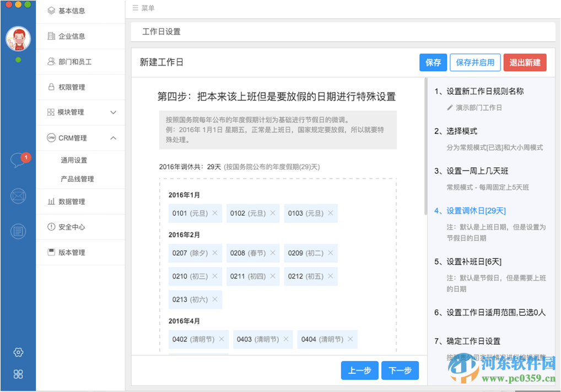Expand the 模块管理 section
The height and width of the screenshot is (392, 561).
pyautogui.click(x=114, y=112)
